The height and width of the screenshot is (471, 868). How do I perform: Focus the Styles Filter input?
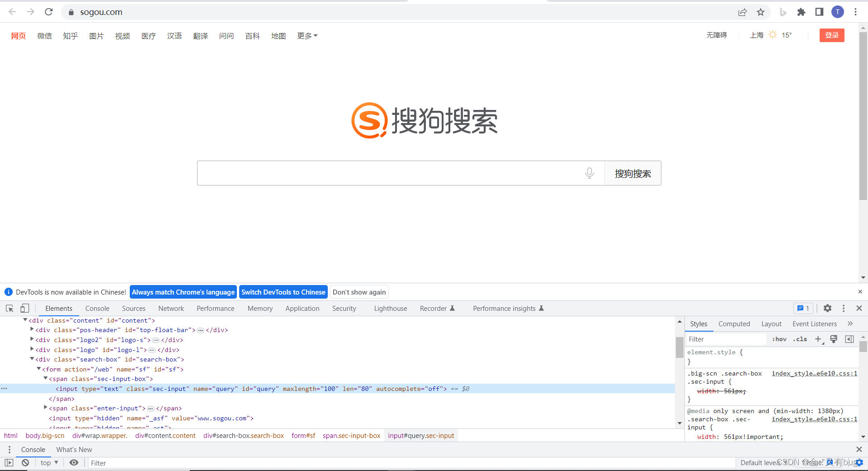tap(726, 339)
